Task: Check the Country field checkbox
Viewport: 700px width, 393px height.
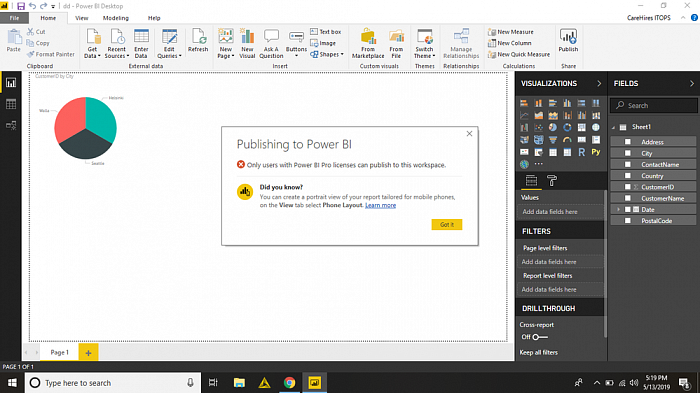Action: (x=628, y=176)
